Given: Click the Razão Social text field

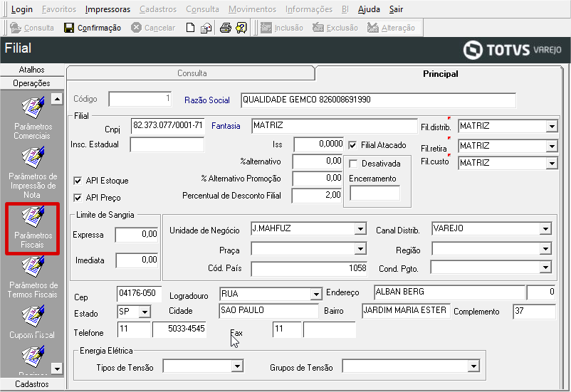Looking at the screenshot, I should [377, 100].
